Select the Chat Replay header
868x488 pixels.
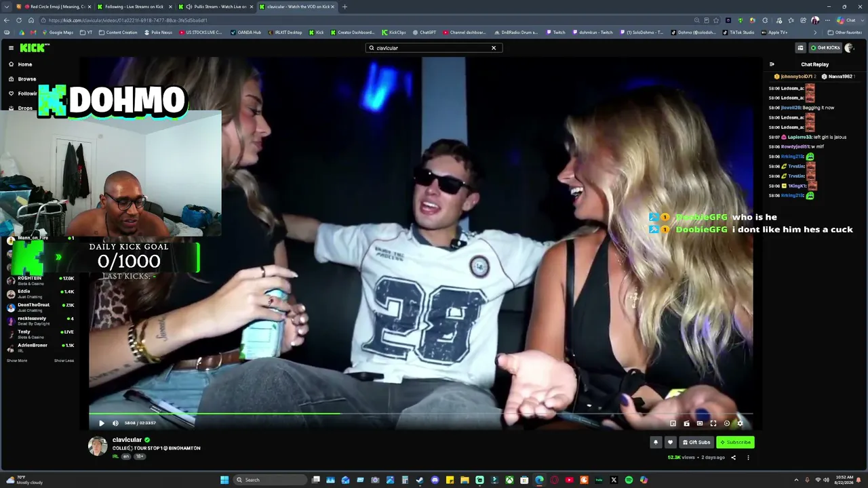click(814, 64)
